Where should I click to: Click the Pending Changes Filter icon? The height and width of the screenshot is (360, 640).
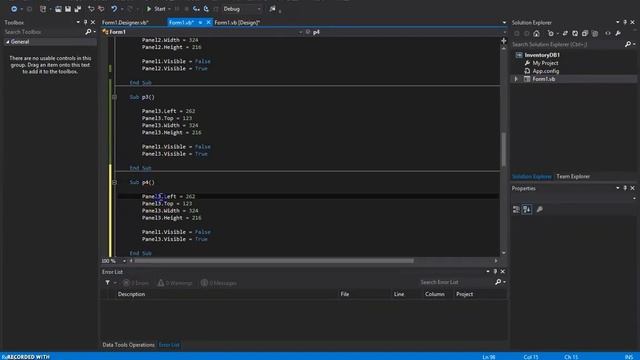tap(551, 33)
